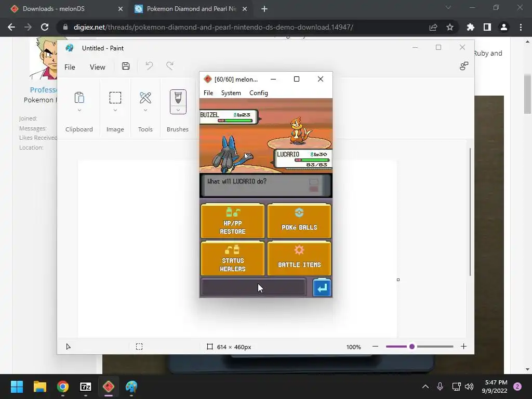Open Paint from taskbar
The image size is (532, 399).
[x=131, y=387]
